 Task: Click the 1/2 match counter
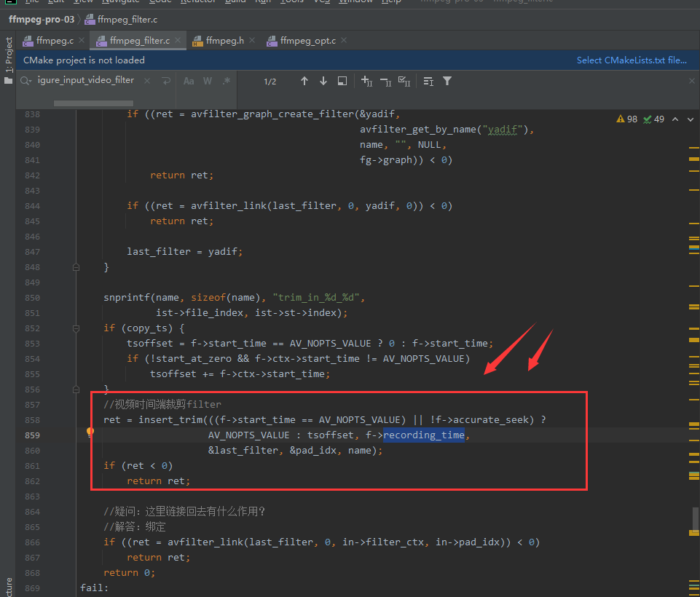coord(270,82)
